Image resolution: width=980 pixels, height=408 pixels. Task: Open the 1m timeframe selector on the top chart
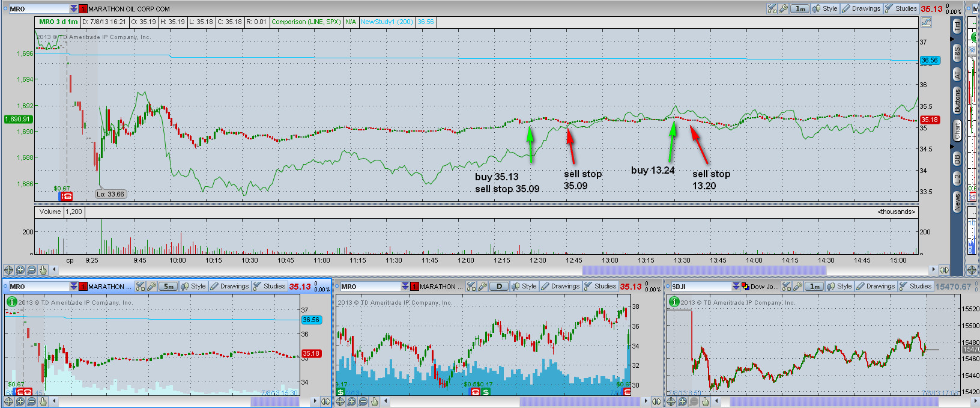tap(800, 9)
